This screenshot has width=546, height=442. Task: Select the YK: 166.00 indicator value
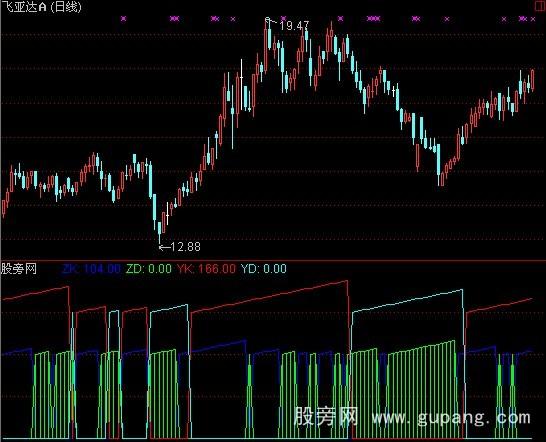tap(206, 269)
